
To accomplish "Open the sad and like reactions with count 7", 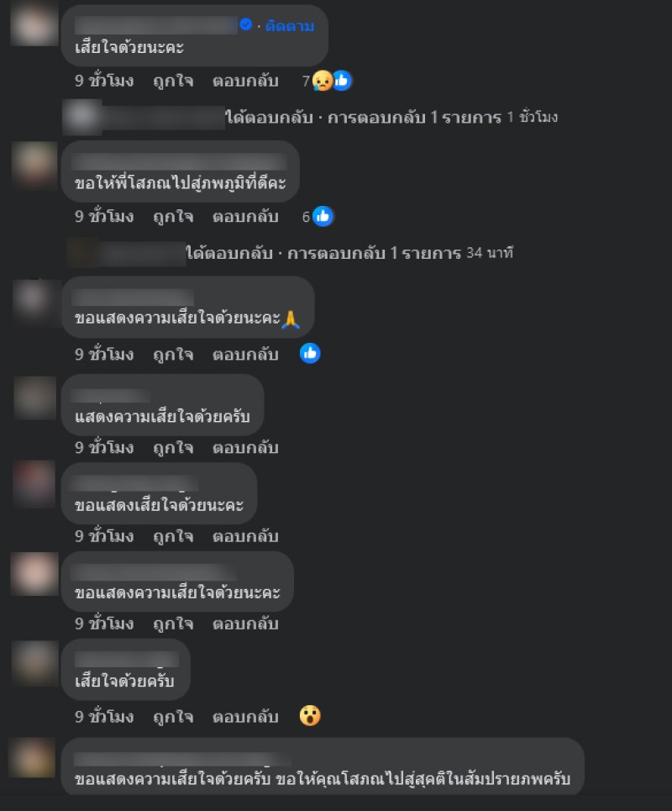I will (x=328, y=81).
